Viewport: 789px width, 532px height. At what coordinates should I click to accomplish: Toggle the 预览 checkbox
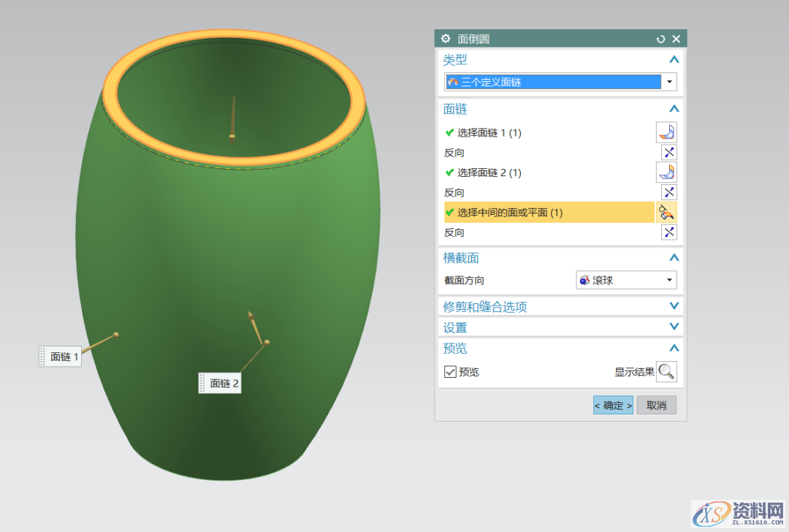tap(450, 372)
